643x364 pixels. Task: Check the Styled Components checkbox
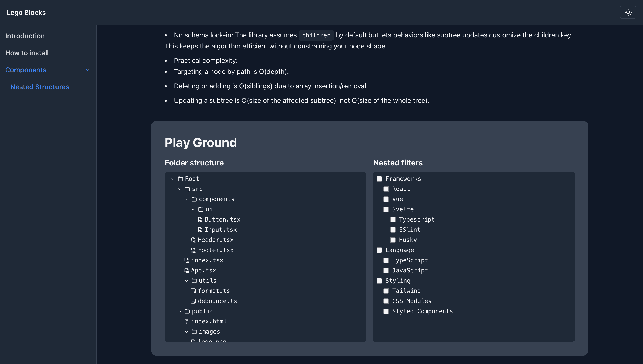[x=386, y=311]
